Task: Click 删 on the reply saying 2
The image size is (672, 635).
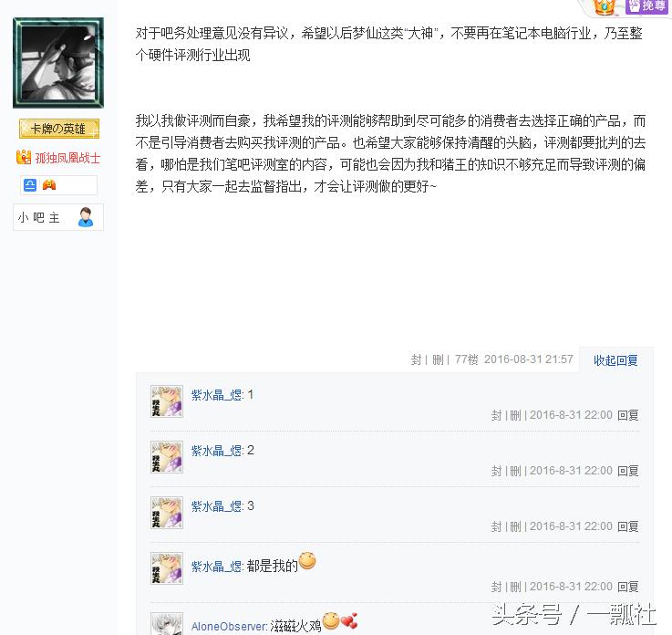Action: click(x=515, y=471)
